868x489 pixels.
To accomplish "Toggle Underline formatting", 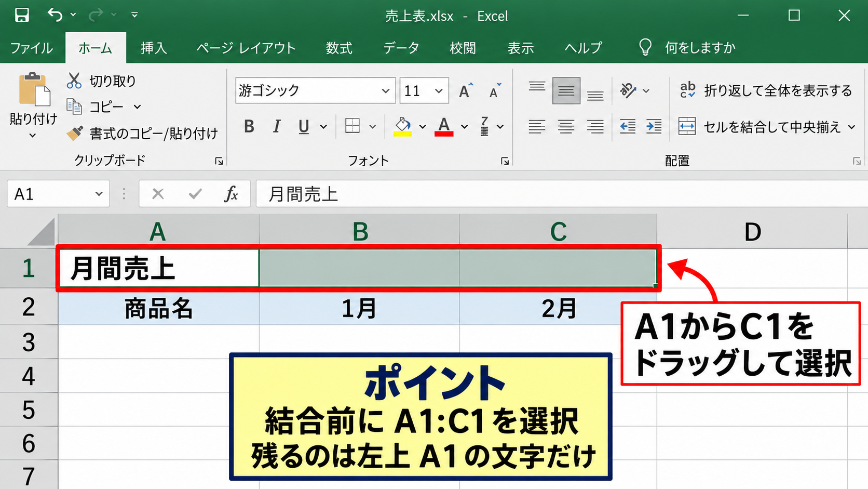I will point(304,126).
